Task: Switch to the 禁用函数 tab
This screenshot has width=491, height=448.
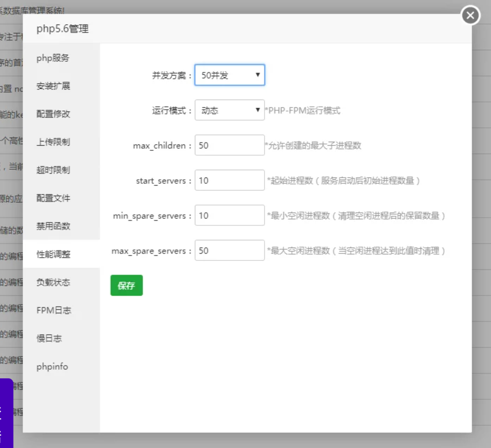Action: point(53,226)
